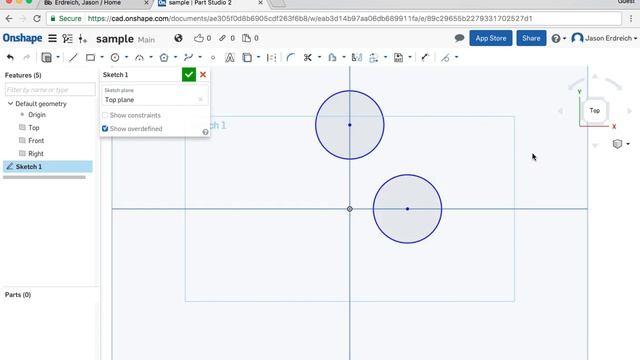Click the Redo arrow icon
The image size is (640, 360).
27,58
